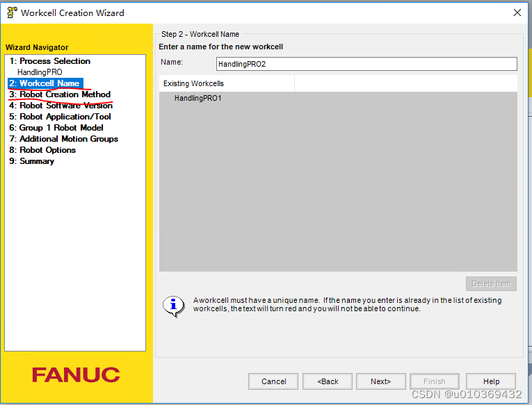The height and width of the screenshot is (405, 532).
Task: Click the blue information bubble icon
Action: [x=173, y=306]
